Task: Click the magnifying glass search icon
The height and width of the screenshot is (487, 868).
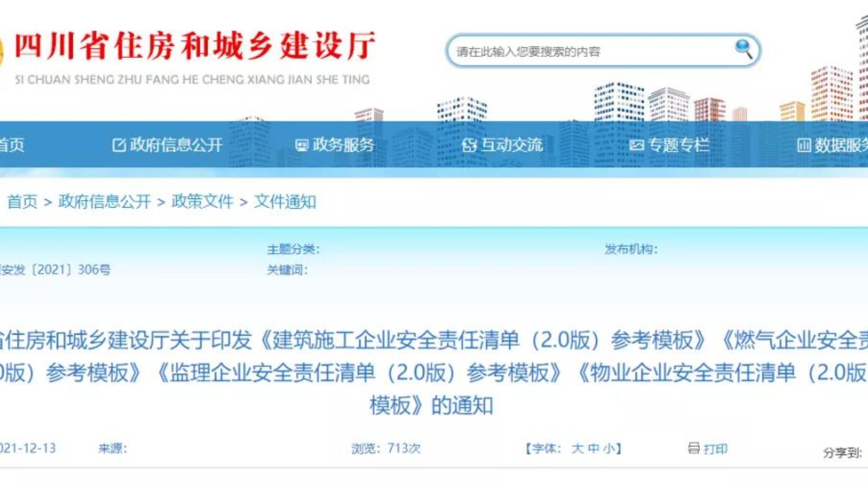Action: click(x=743, y=49)
